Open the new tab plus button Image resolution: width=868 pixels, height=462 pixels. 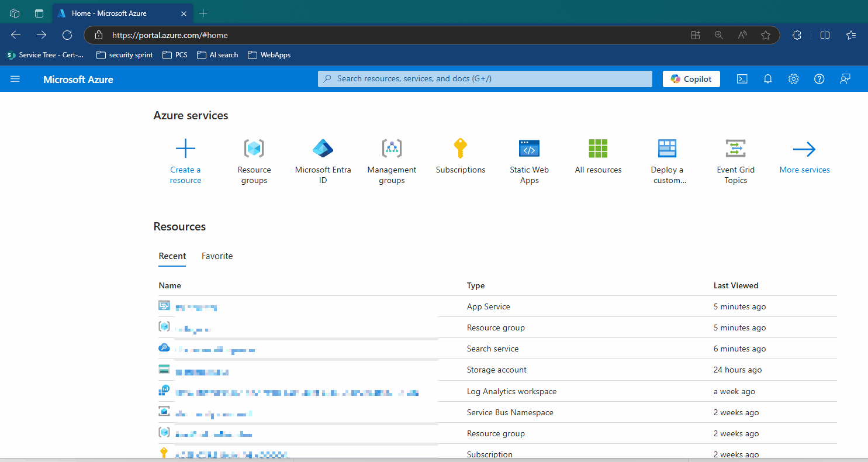tap(203, 13)
